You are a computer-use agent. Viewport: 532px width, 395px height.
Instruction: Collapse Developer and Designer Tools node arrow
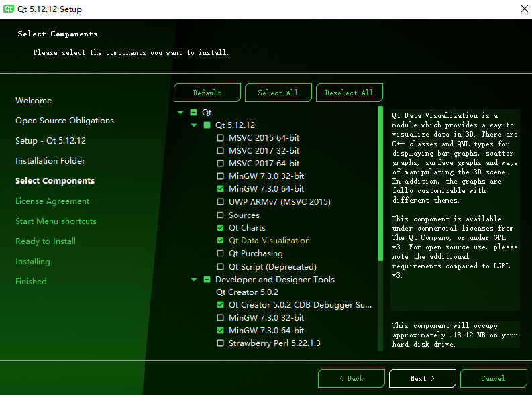pyautogui.click(x=194, y=280)
